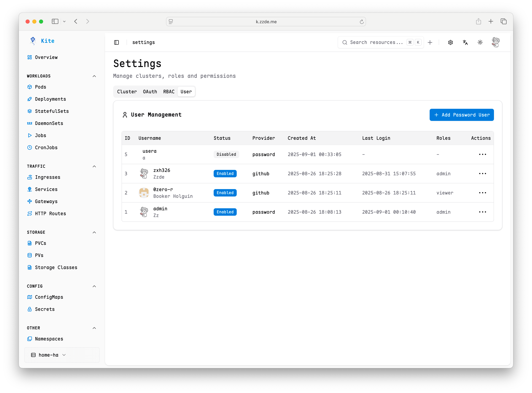Switch to the Cluster tab
532x393 pixels.
coord(127,92)
